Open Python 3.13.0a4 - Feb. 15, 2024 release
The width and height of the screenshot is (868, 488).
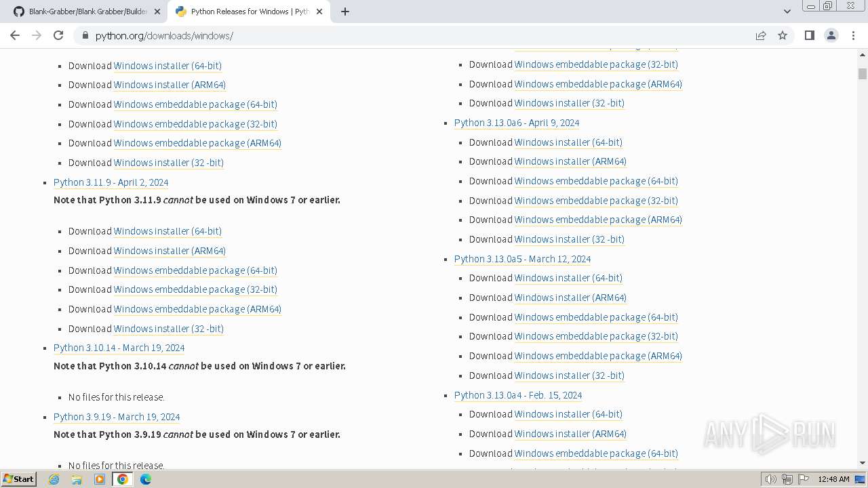tap(518, 395)
